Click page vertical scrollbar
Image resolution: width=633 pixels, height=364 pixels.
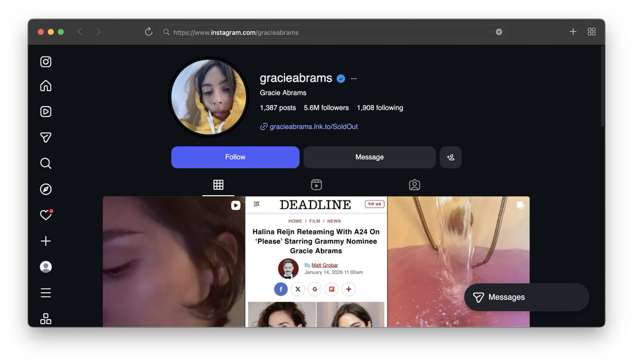(x=602, y=87)
